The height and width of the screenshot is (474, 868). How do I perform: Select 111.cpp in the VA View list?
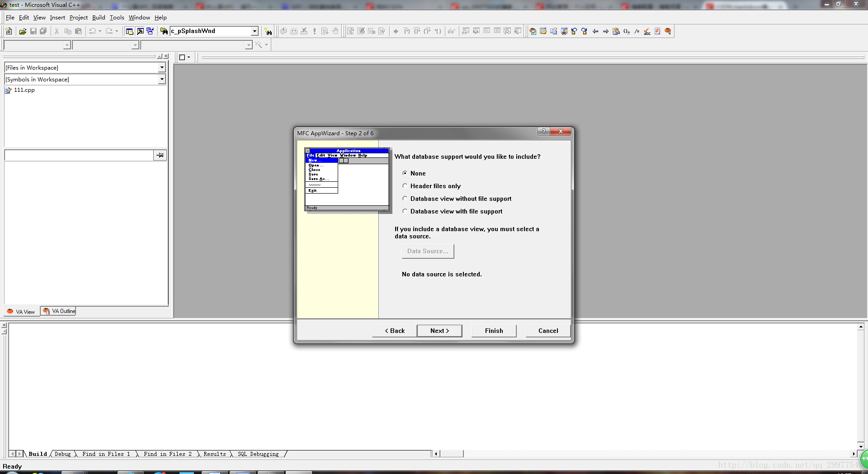pyautogui.click(x=24, y=90)
